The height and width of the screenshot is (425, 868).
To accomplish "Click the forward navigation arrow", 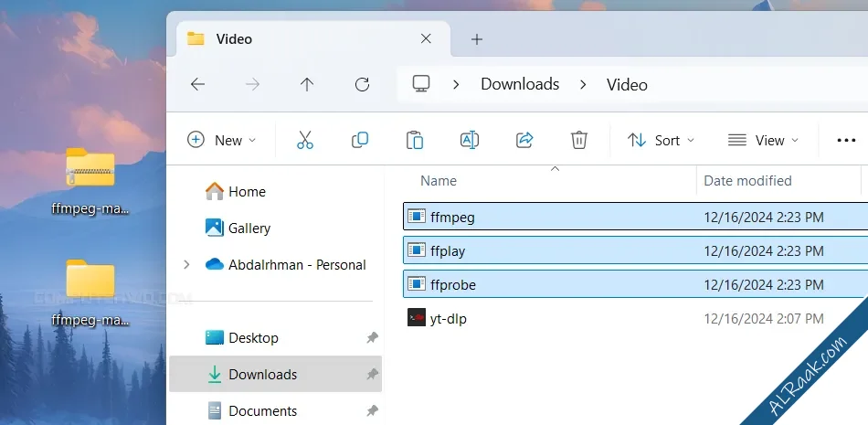I will (x=252, y=84).
